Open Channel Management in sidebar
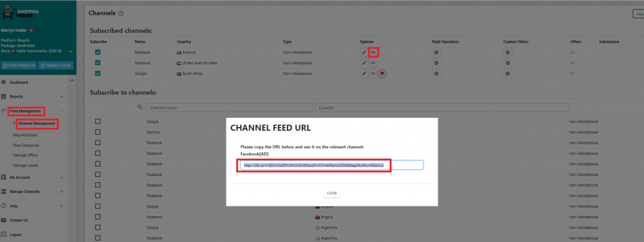The image size is (644, 242). [36, 123]
